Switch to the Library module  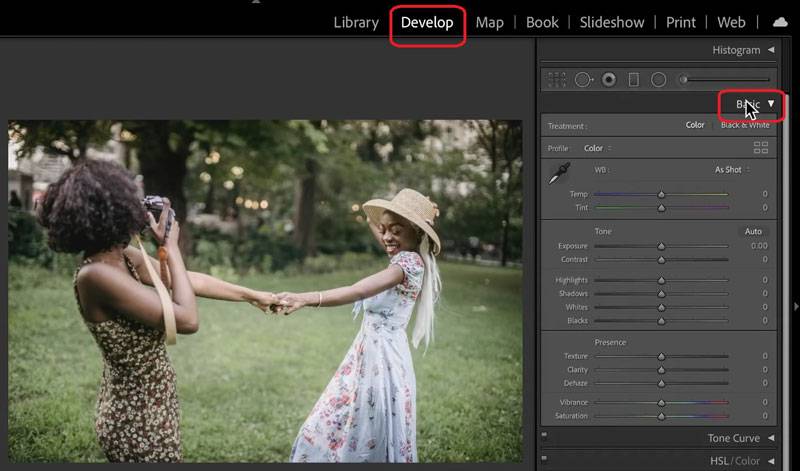click(356, 22)
